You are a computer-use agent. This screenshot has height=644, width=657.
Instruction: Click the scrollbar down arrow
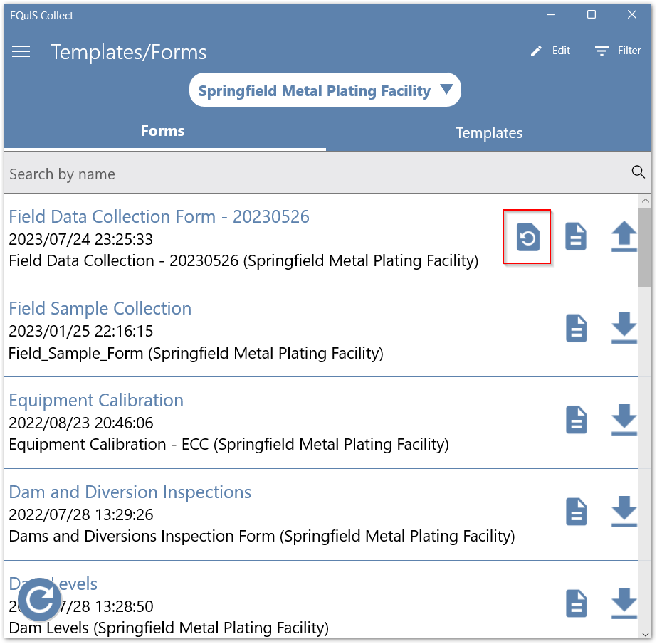coord(645,634)
